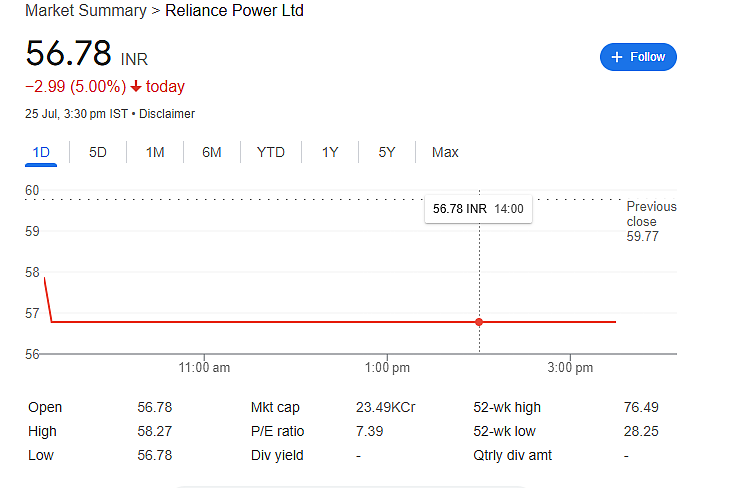Click the Follow button

[x=638, y=57]
